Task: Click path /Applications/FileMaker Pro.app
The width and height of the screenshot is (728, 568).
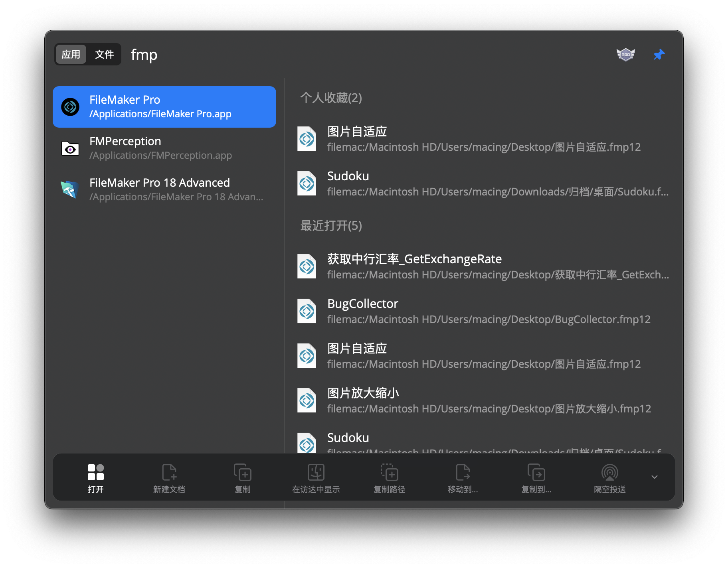Action: (x=160, y=114)
